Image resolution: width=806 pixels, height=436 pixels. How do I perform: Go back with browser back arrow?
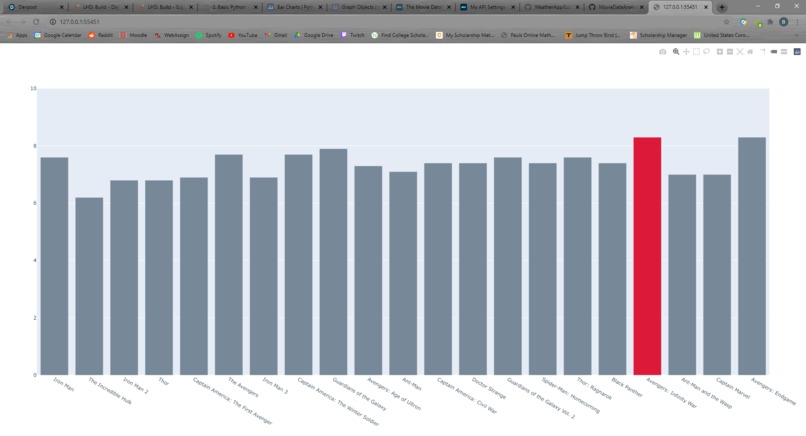pyautogui.click(x=9, y=22)
